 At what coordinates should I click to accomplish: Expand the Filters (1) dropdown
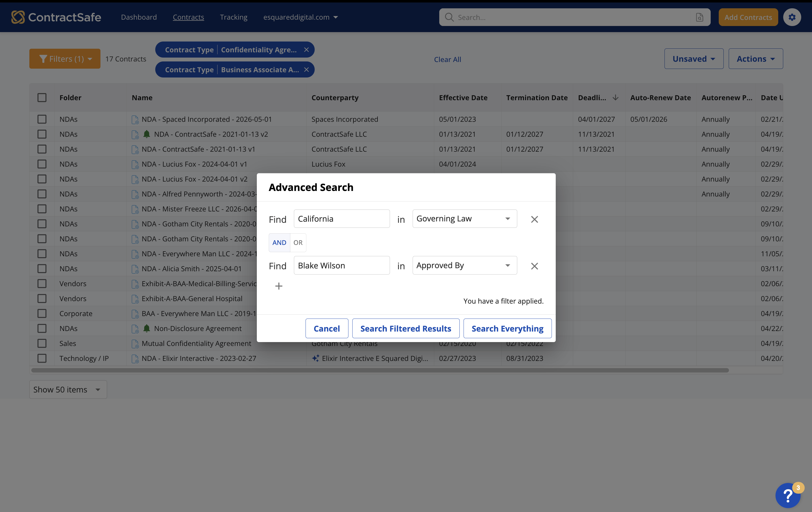click(x=65, y=59)
